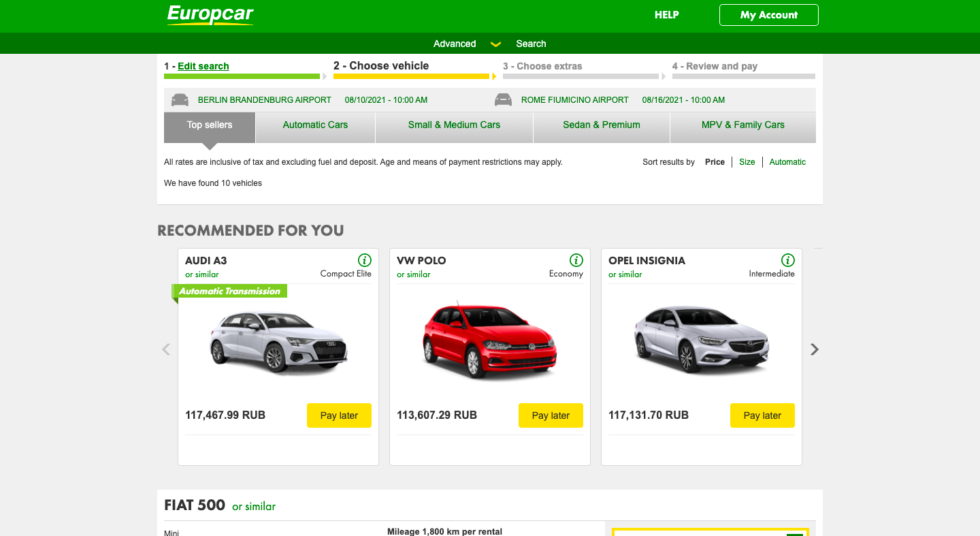This screenshot has height=536, width=980.
Task: Open the HELP page
Action: pos(667,14)
